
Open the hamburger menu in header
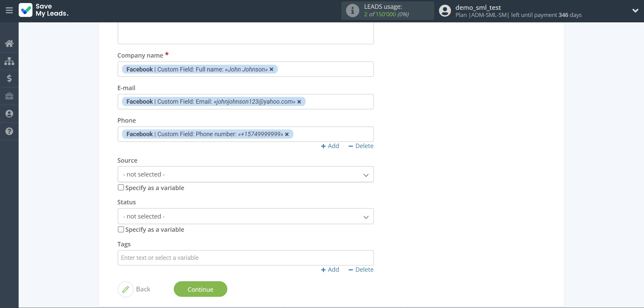tap(9, 11)
